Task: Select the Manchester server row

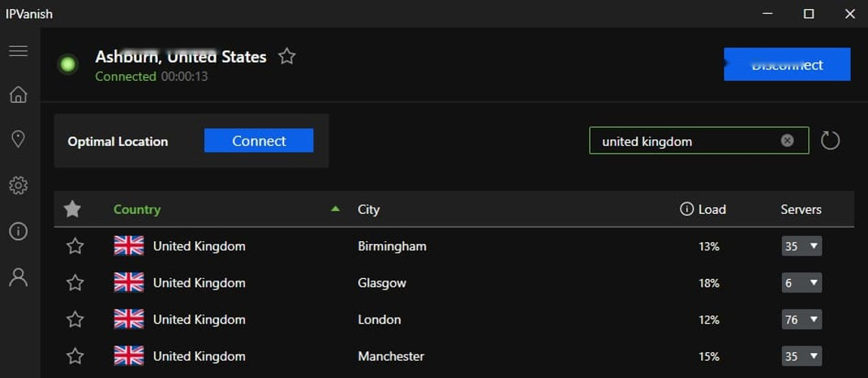Action: point(391,356)
